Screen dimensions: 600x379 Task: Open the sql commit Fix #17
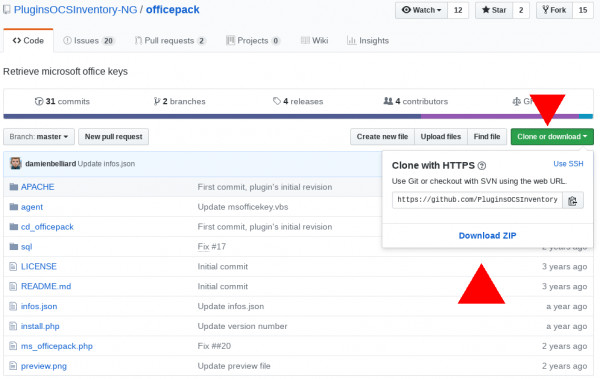(212, 247)
